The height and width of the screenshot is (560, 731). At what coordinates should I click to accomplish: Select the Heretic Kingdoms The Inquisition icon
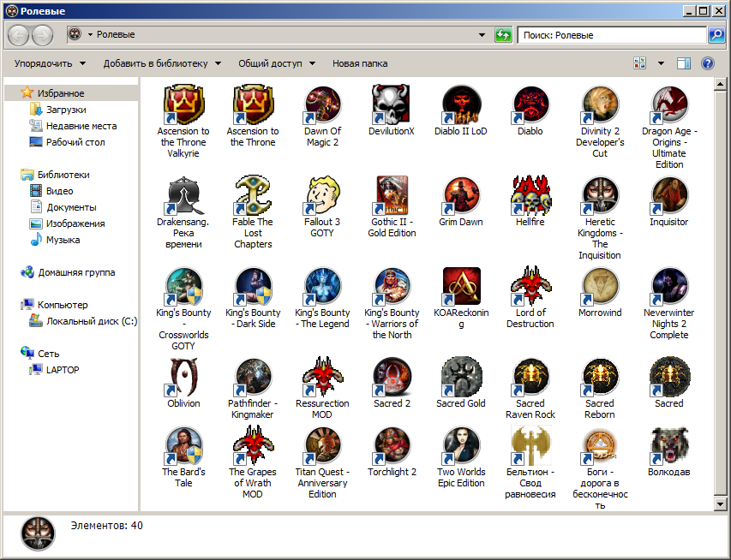[600, 194]
